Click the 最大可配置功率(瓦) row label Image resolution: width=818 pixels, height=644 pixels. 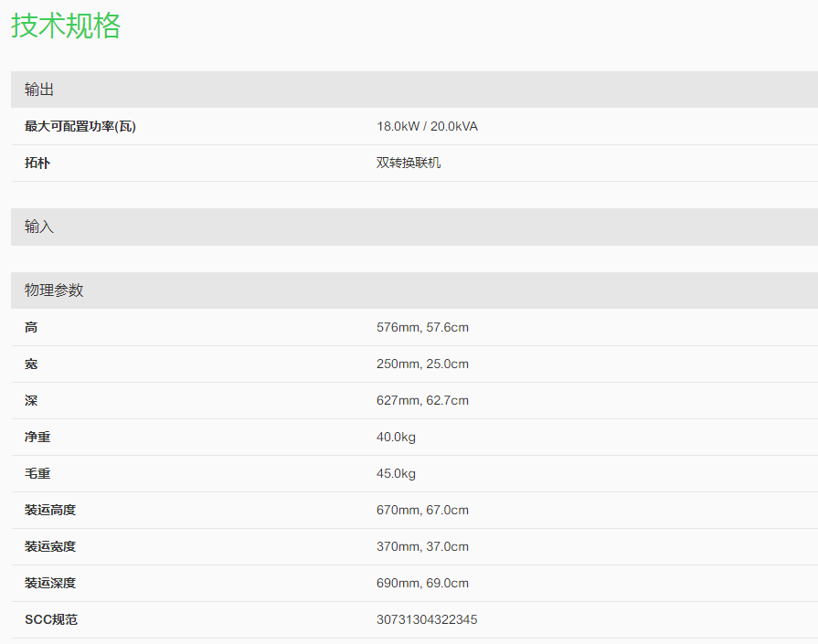(80, 126)
